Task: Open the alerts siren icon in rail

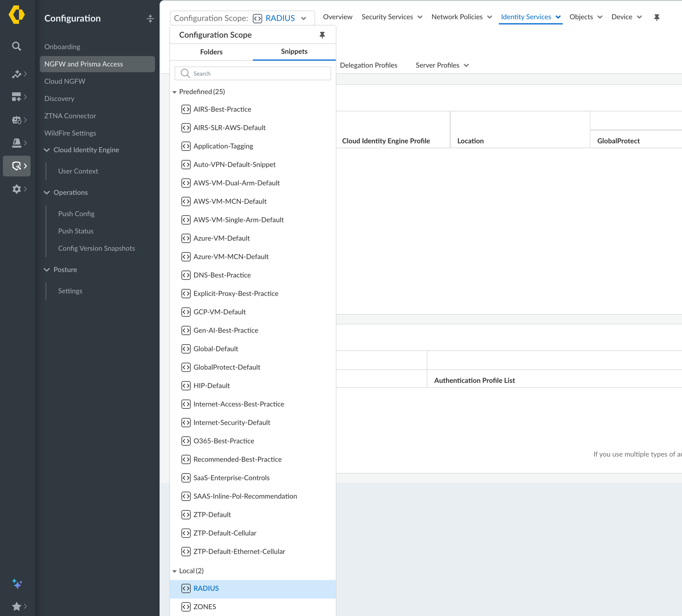Action: coord(16,143)
